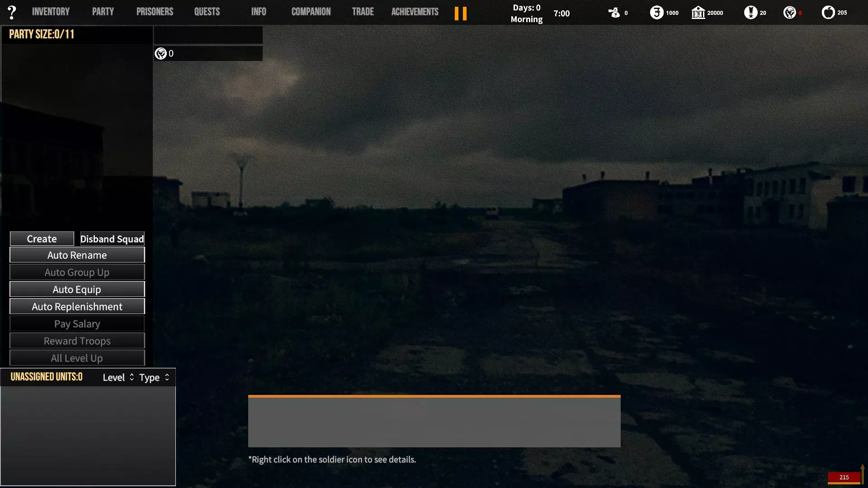Click the fist morale icon in top bar
The width and height of the screenshot is (868, 488).
tap(789, 13)
